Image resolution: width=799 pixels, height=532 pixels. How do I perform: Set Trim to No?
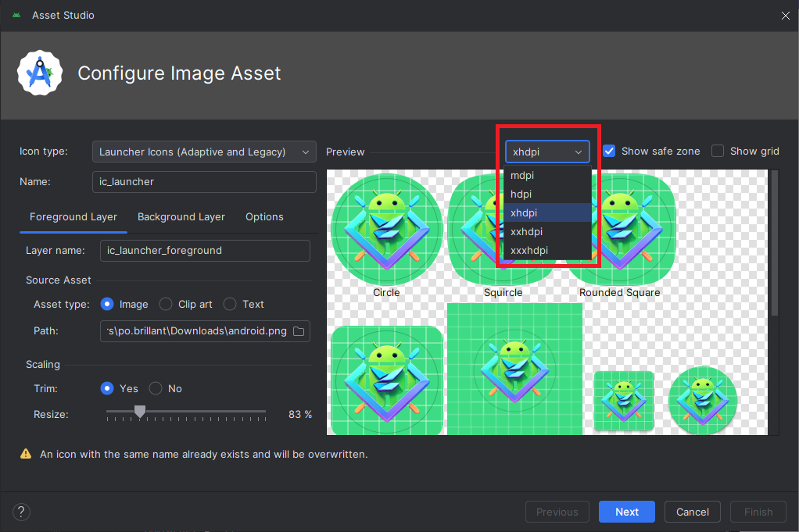(x=156, y=388)
